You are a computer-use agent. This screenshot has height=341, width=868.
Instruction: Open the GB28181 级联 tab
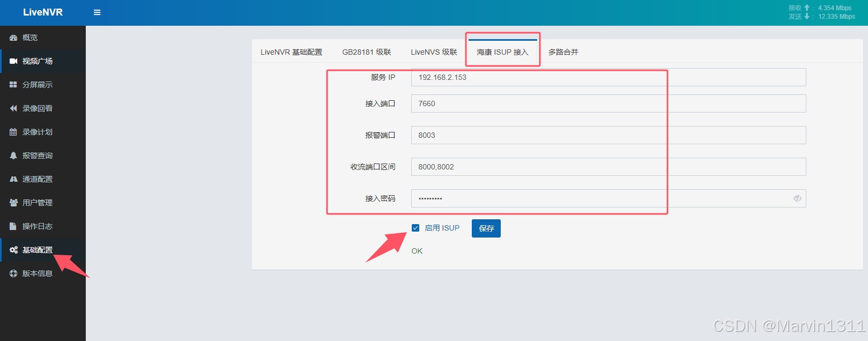click(x=367, y=52)
